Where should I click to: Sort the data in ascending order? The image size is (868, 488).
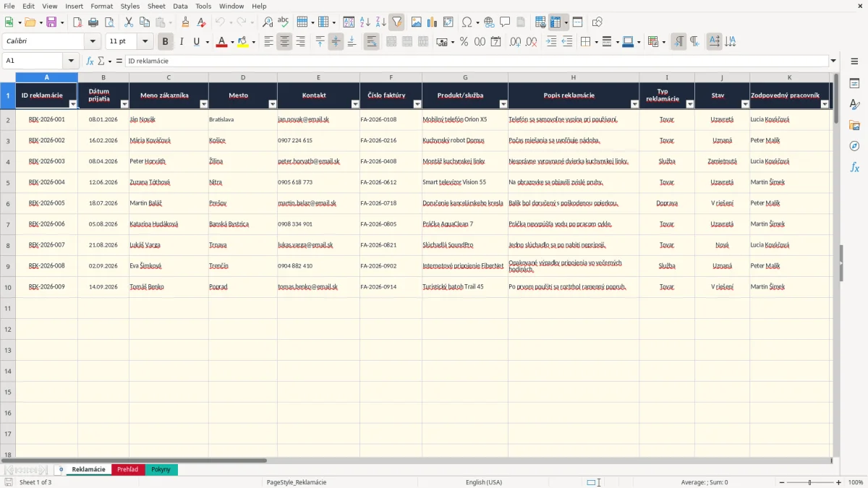tap(365, 22)
